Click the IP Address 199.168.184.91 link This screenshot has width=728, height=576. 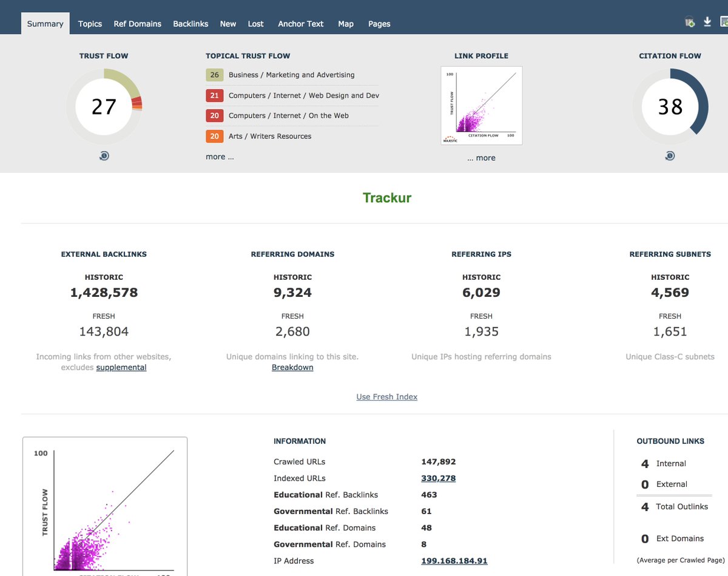454,560
